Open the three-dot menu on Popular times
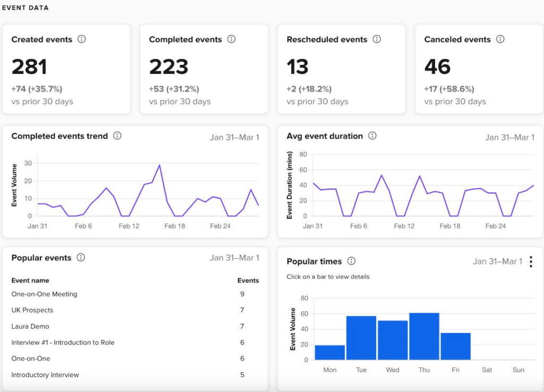 click(531, 261)
